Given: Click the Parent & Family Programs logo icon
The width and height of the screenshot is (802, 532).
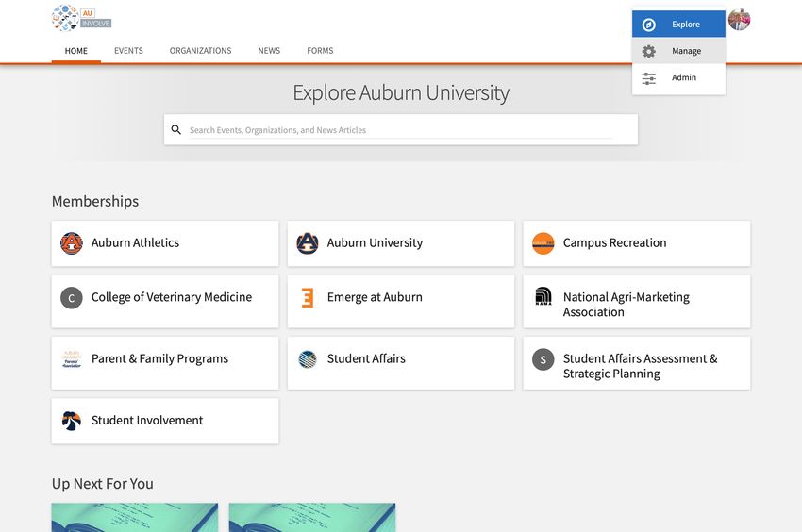Looking at the screenshot, I should (72, 359).
